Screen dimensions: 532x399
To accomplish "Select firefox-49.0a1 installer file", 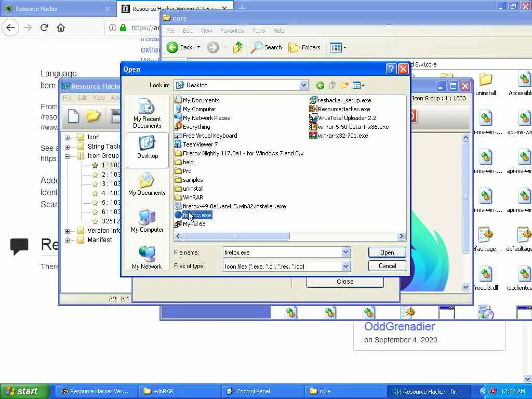I will 230,206.
